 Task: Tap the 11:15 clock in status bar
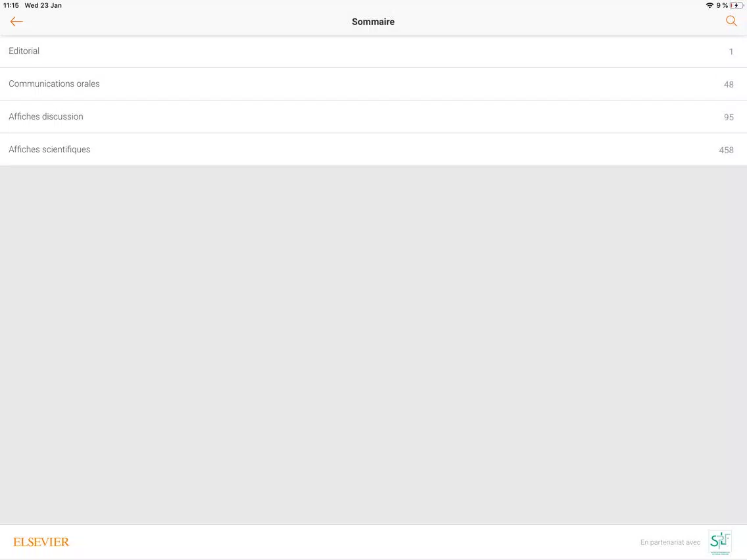point(11,6)
